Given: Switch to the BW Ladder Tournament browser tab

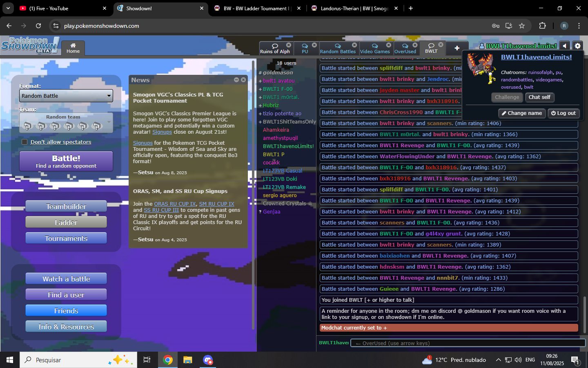Looking at the screenshot, I should [257, 8].
